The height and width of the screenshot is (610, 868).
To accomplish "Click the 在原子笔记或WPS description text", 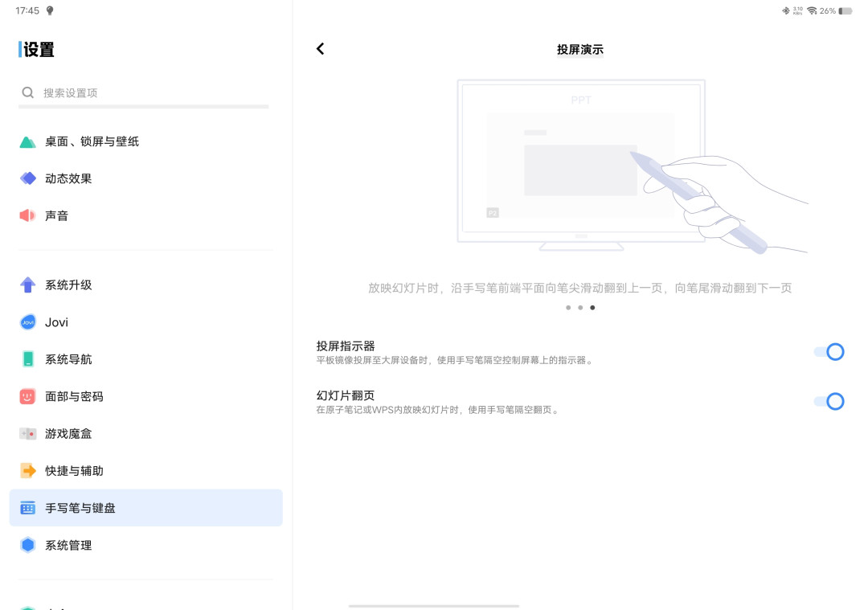I will pos(438,410).
